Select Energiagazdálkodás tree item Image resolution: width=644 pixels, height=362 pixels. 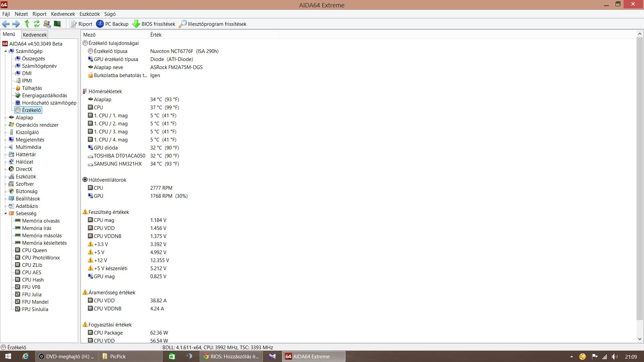click(x=45, y=96)
